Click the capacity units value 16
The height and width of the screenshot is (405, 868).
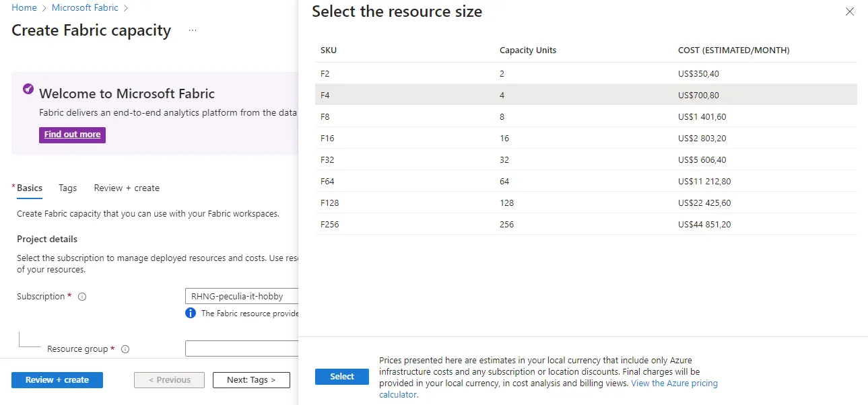(x=504, y=139)
